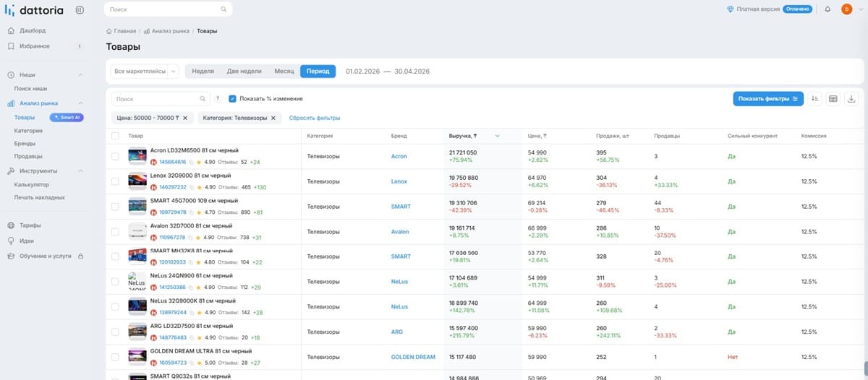Screen dimensions: 868x380
Task: Click the marketplace logo icon beside 145664616
Action: click(x=153, y=163)
